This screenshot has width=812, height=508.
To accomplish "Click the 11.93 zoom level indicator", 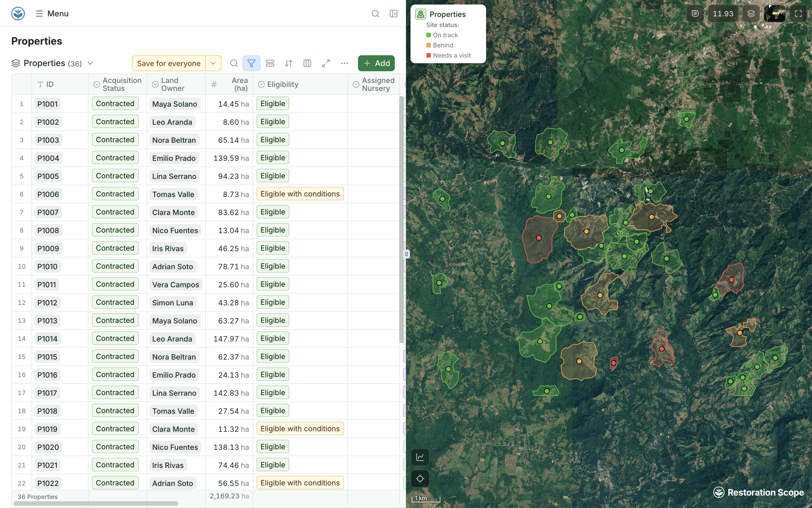I will coord(723,14).
